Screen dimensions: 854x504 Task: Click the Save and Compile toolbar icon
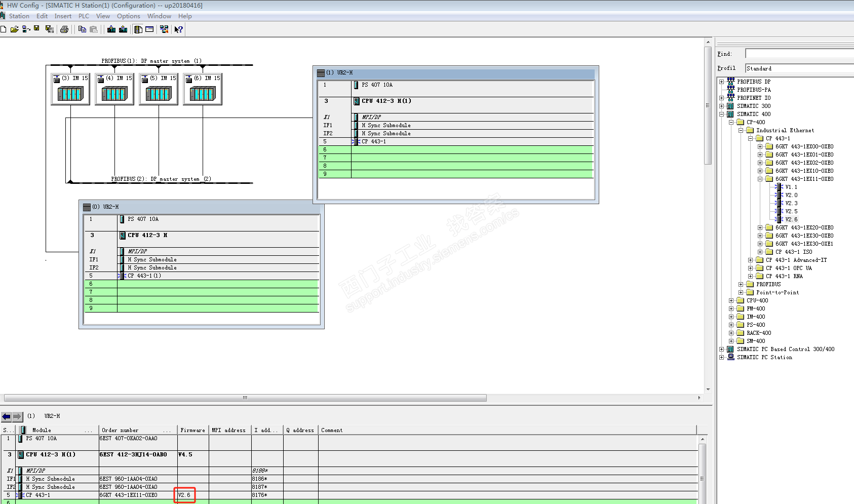tap(50, 29)
